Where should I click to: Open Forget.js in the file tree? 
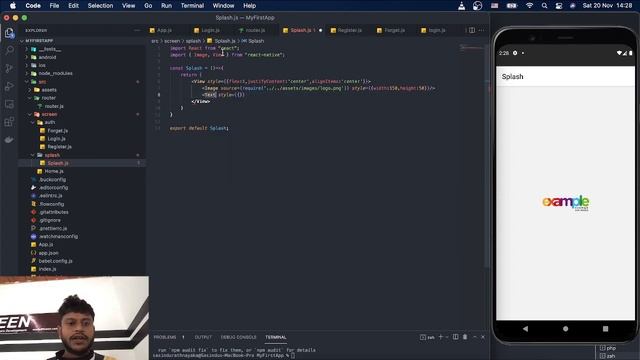58,131
